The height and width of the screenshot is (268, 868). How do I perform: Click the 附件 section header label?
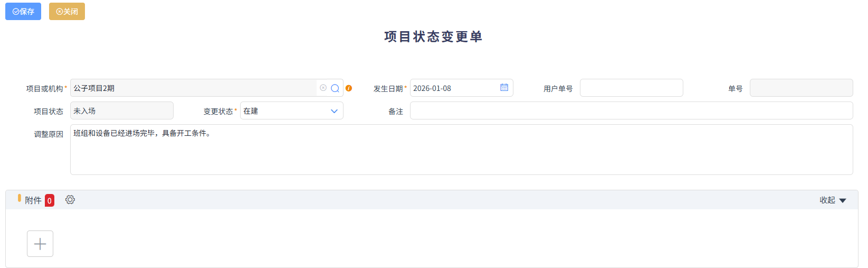[33, 200]
